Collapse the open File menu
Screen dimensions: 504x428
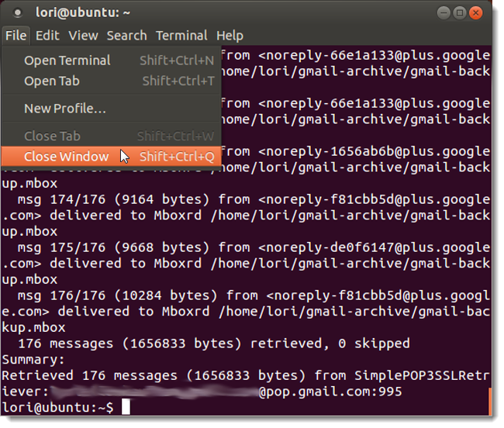[16, 36]
